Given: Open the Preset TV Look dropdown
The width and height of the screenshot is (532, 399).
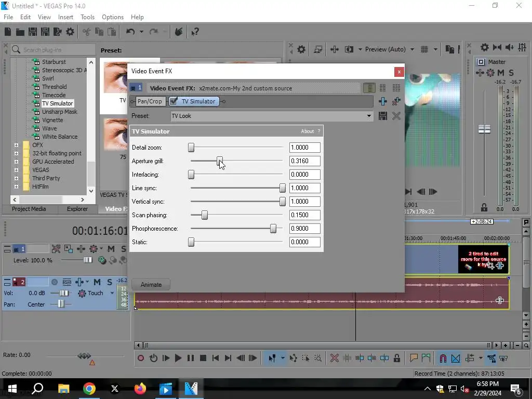Looking at the screenshot, I should (x=369, y=116).
